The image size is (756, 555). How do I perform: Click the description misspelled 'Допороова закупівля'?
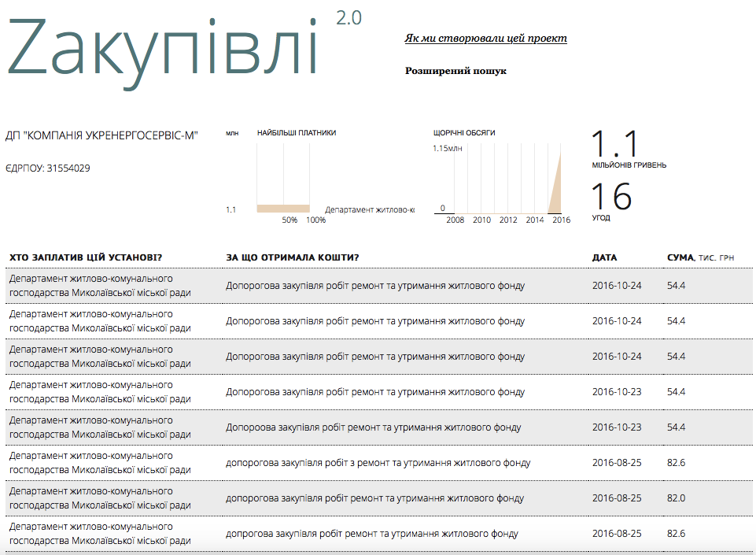(373, 427)
